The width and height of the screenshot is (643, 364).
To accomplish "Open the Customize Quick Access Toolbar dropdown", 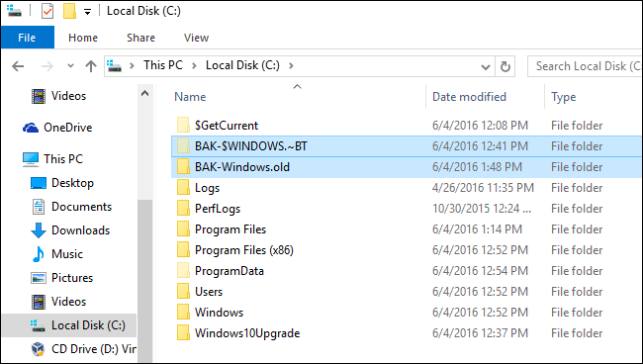I will pyautogui.click(x=87, y=12).
